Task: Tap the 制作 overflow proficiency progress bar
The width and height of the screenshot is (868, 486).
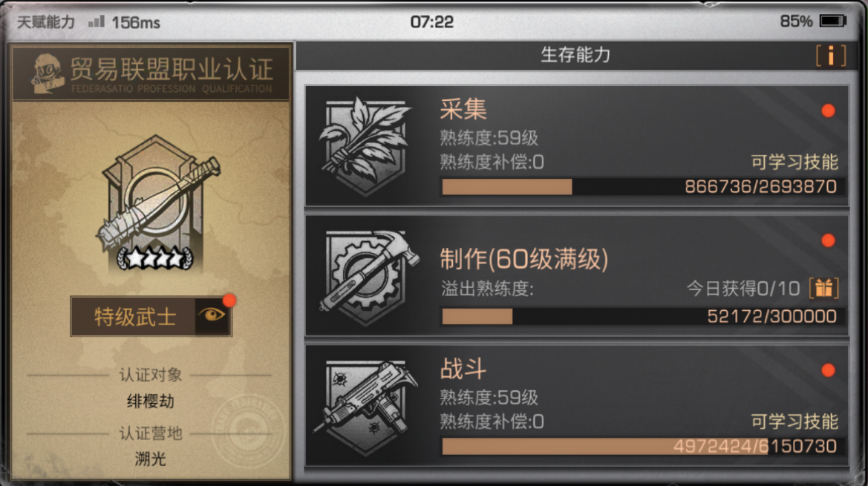Action: tap(643, 316)
